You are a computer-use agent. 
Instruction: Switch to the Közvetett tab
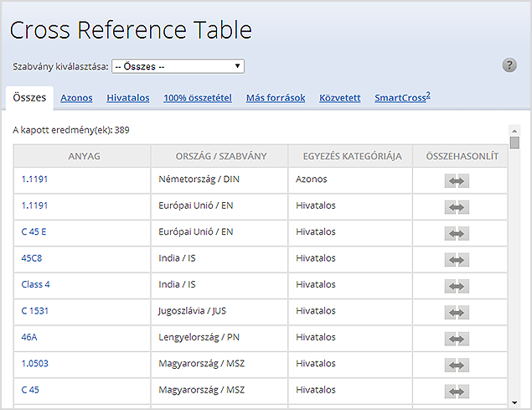[x=339, y=98]
